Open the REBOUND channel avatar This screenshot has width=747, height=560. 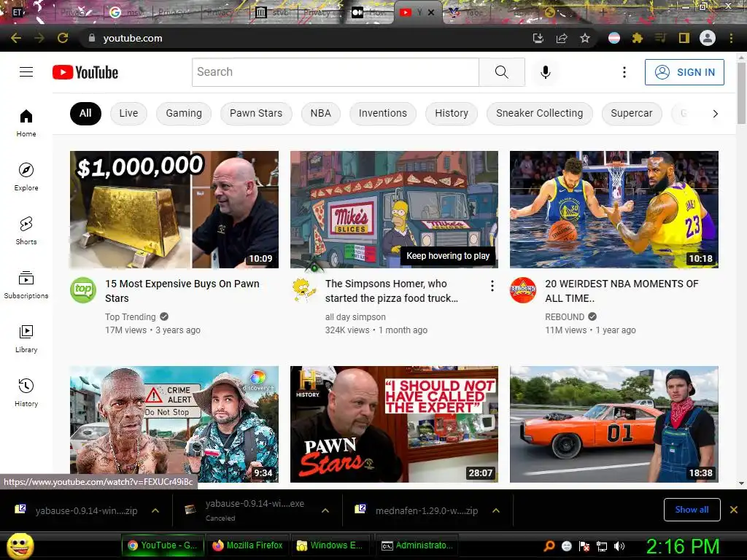pos(523,290)
